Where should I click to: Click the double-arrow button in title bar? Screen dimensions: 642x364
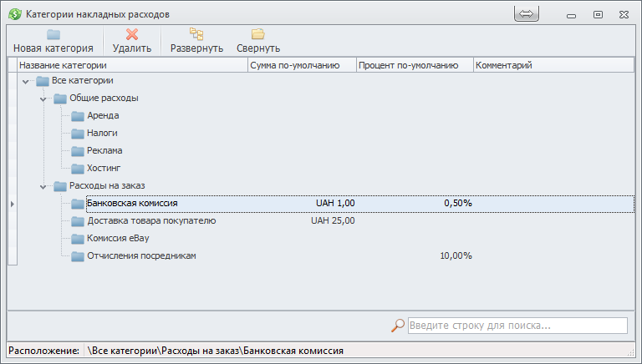527,14
